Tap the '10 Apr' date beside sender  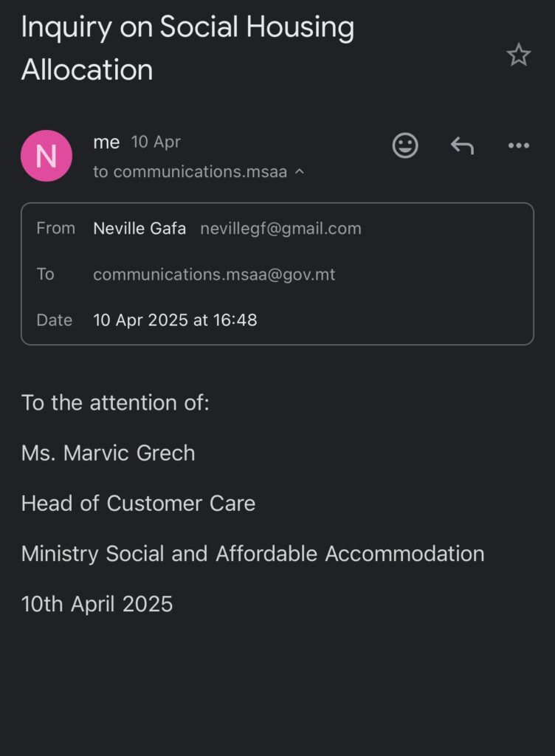(x=156, y=142)
